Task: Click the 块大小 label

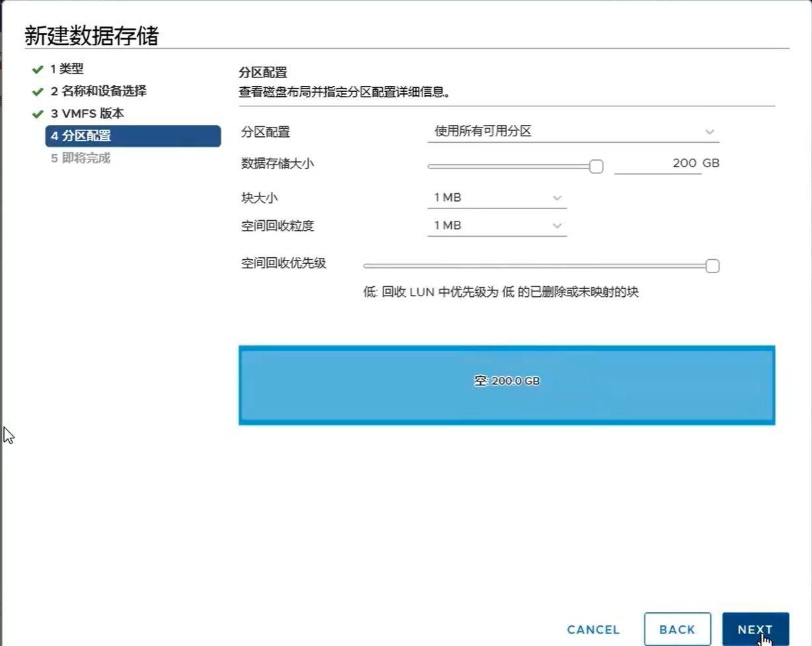Action: 259,198
